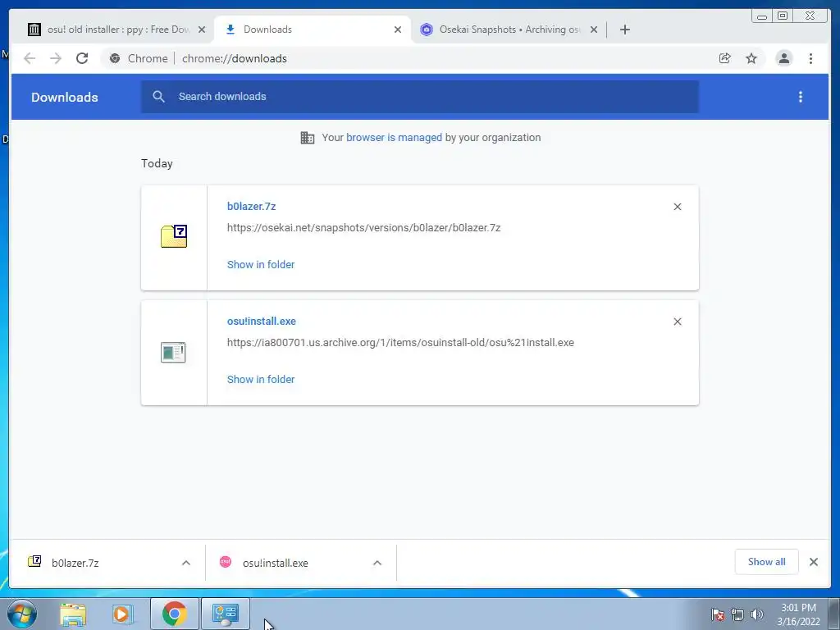The height and width of the screenshot is (630, 840).
Task: Switch to the Osekai Snapshots tab
Action: pos(509,30)
